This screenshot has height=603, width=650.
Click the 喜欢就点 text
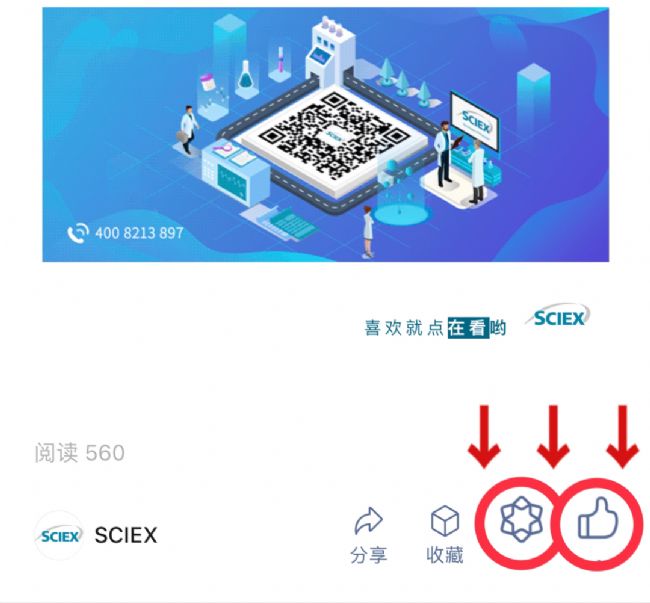404,328
